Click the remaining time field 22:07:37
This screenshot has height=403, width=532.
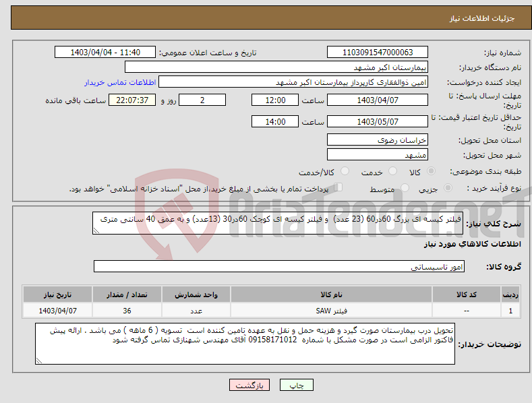pyautogui.click(x=132, y=100)
